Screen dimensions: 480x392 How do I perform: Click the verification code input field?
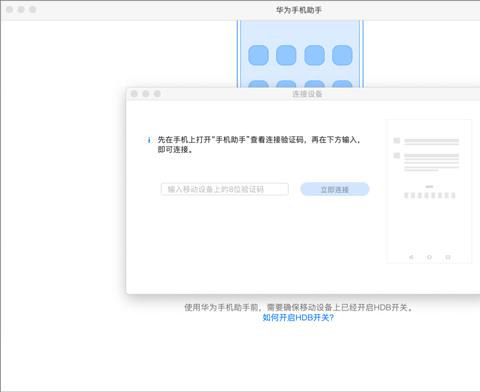[224, 189]
